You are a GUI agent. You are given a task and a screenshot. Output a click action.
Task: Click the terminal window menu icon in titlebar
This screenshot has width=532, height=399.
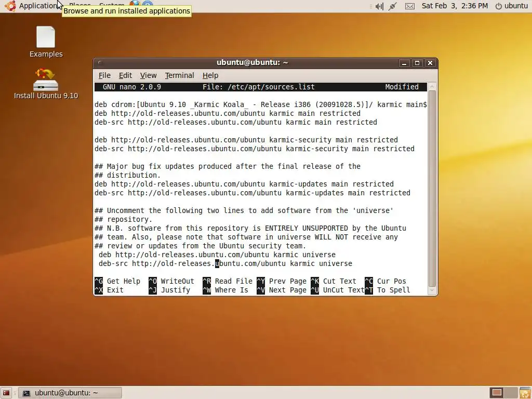pyautogui.click(x=100, y=62)
